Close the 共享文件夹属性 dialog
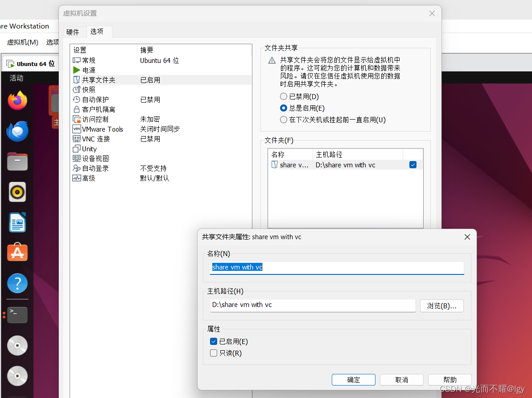532x398 pixels. pyautogui.click(x=467, y=236)
